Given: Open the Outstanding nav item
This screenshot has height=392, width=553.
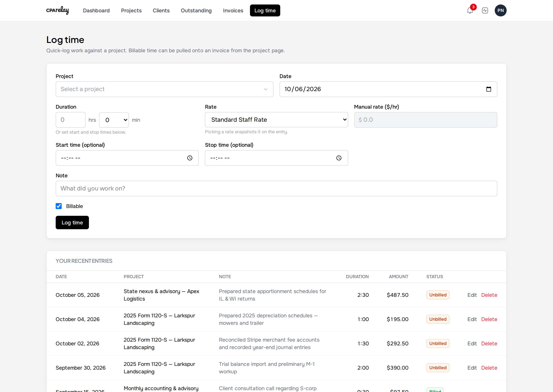Looking at the screenshot, I should [196, 10].
